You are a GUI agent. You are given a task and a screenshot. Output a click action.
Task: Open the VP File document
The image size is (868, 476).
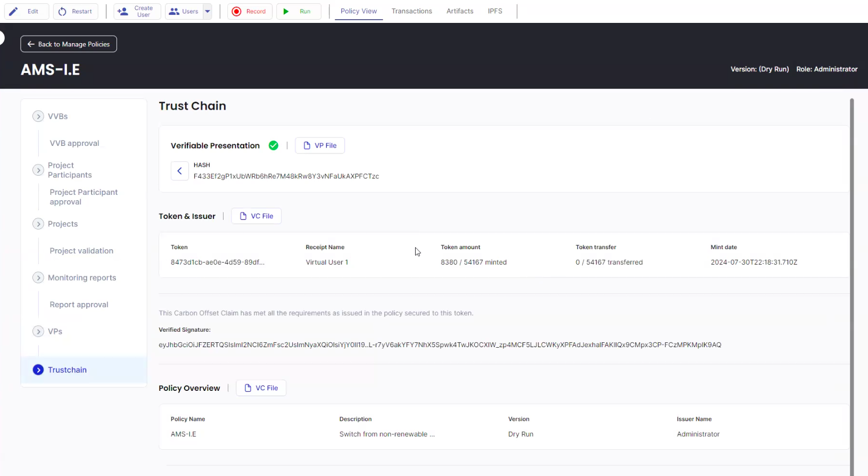click(320, 145)
